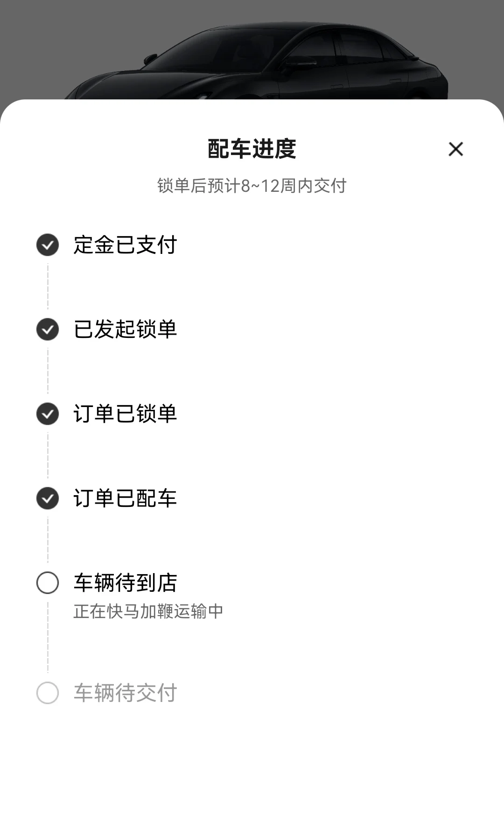
Task: Select the 订单已锁单 step label
Action: click(125, 414)
